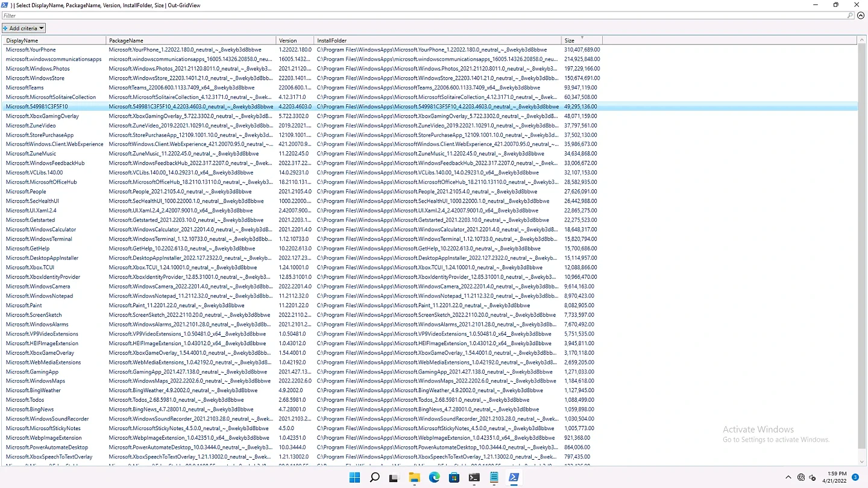The image size is (868, 488).
Task: Click the PowerShell icon on the taskbar
Action: coord(514,478)
